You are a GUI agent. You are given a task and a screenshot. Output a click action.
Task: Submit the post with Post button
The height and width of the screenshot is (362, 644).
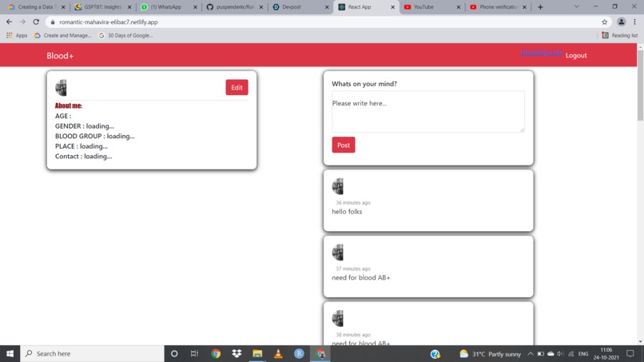344,145
